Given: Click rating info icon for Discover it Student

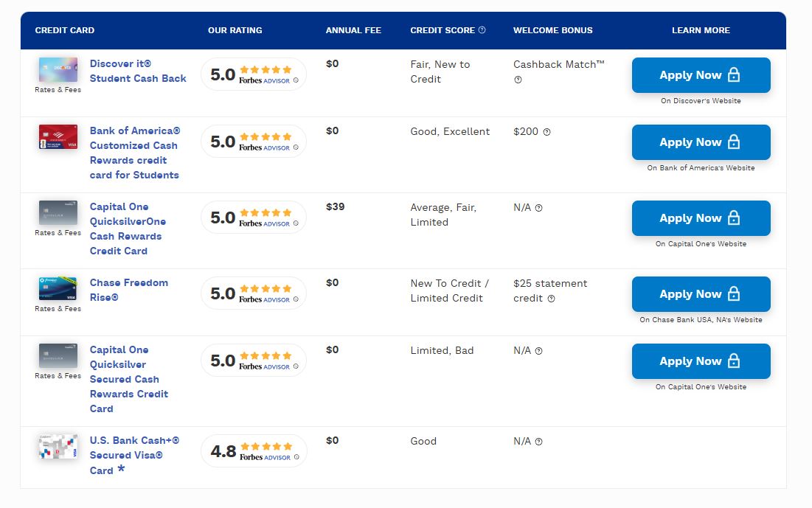Looking at the screenshot, I should coord(296,80).
